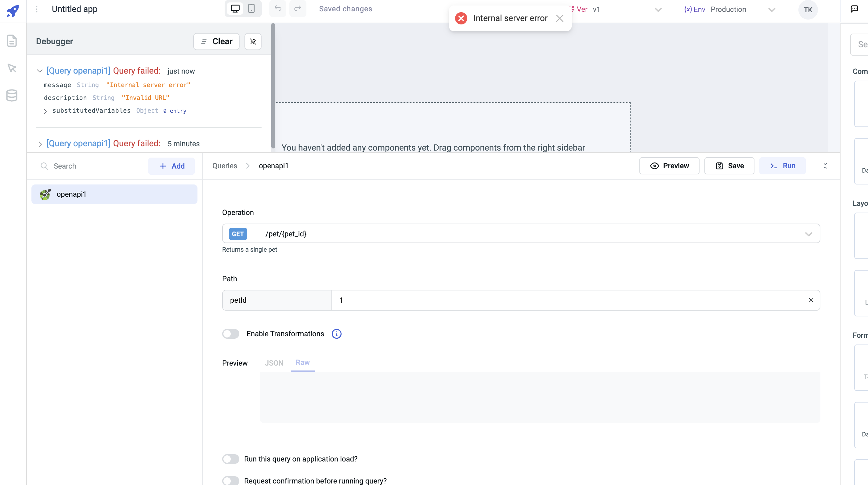The image size is (868, 485).
Task: Open the feedback chat icon top right
Action: point(855,9)
